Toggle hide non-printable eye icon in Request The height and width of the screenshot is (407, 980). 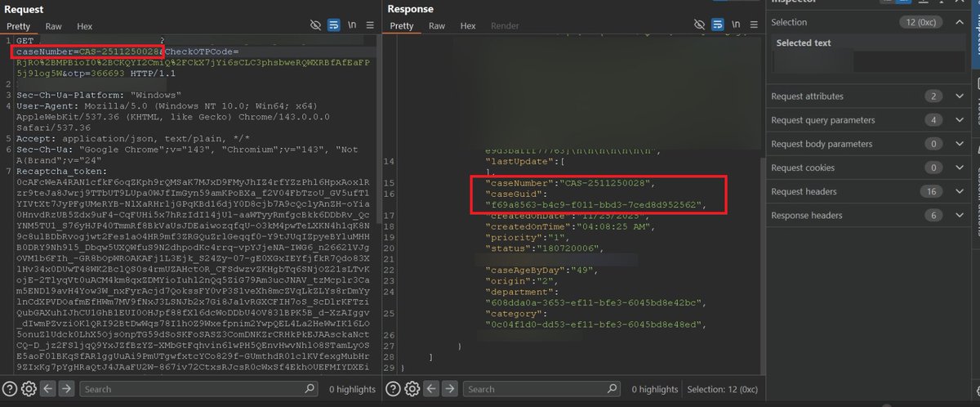pyautogui.click(x=316, y=26)
